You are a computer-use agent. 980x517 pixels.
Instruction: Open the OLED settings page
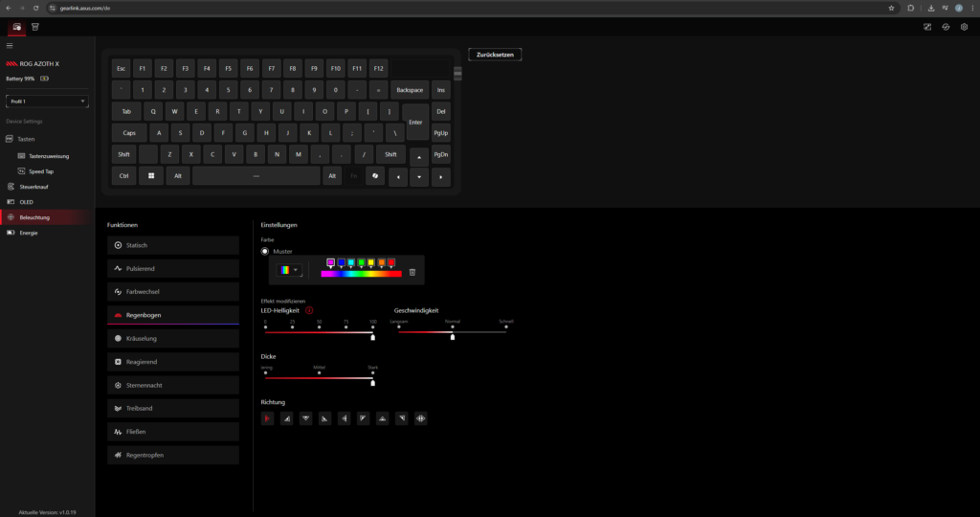(x=26, y=202)
